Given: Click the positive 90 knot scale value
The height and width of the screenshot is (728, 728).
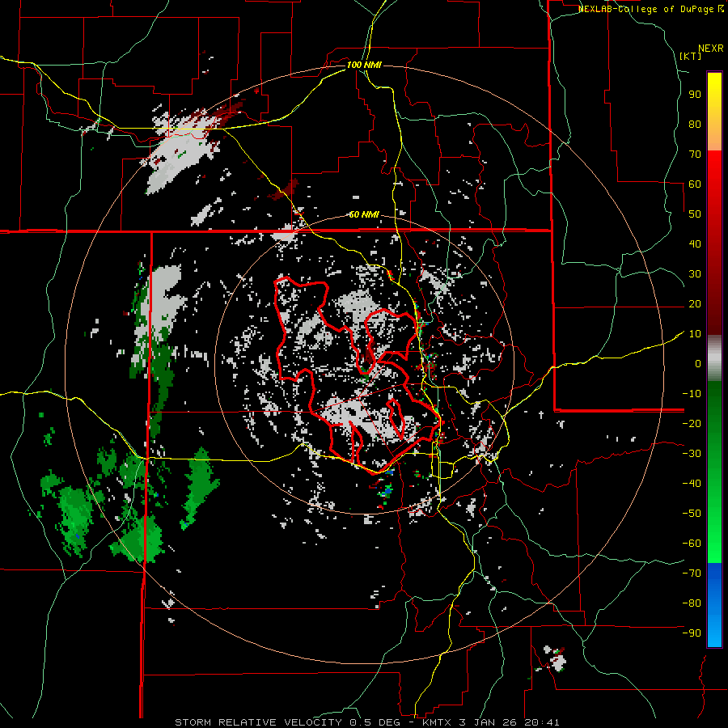Looking at the screenshot, I should pos(695,95).
